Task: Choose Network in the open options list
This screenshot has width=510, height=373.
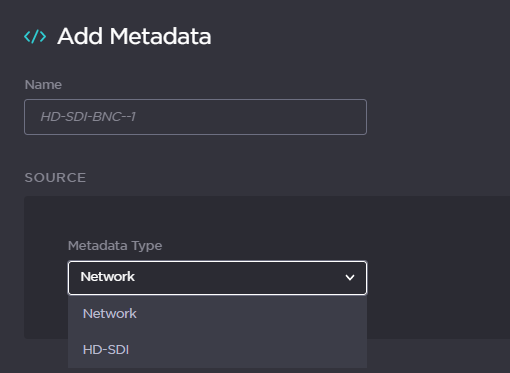Action: pyautogui.click(x=217, y=314)
